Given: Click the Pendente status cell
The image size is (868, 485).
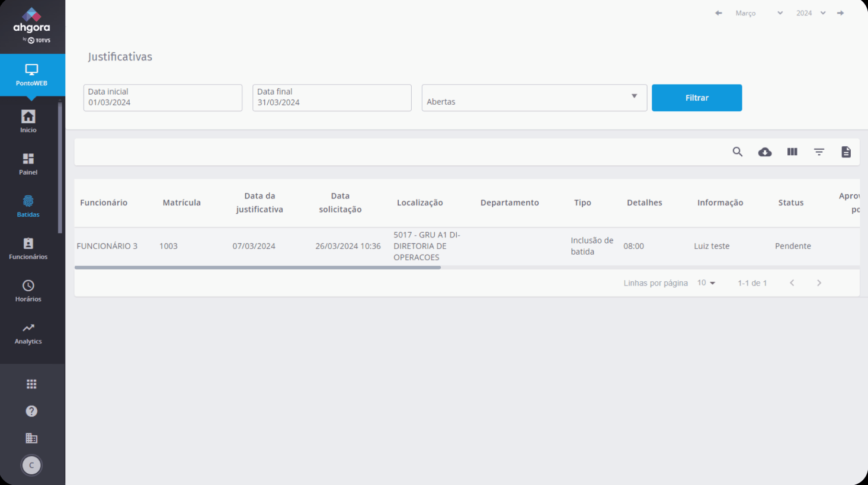Looking at the screenshot, I should click(793, 246).
